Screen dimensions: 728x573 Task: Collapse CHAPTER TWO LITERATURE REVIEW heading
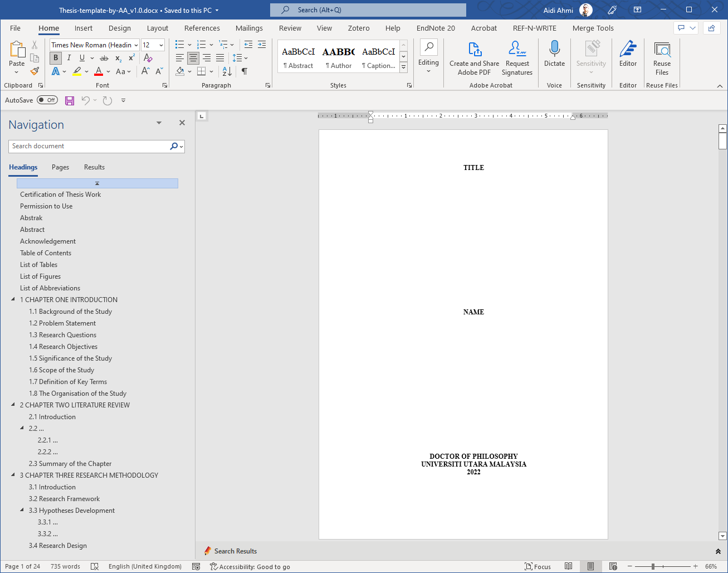click(13, 405)
